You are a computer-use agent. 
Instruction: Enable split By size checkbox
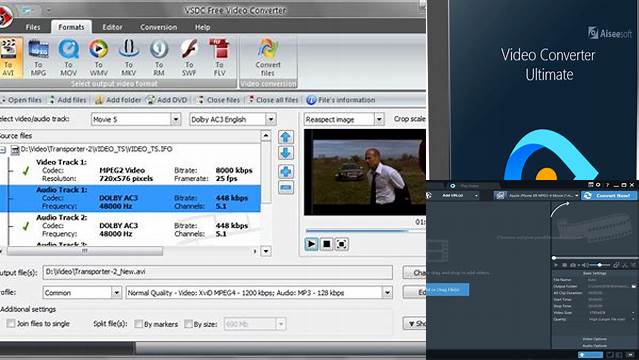(188, 324)
